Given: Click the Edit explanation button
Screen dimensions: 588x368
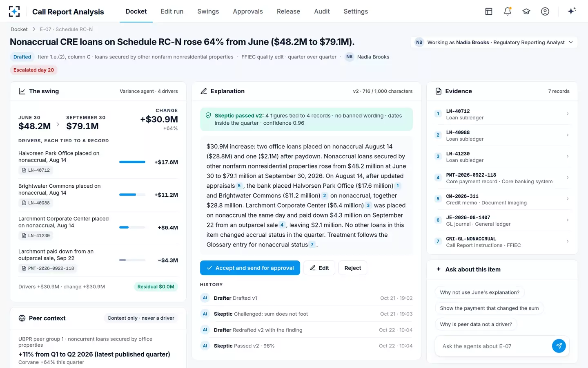Looking at the screenshot, I should pyautogui.click(x=319, y=268).
